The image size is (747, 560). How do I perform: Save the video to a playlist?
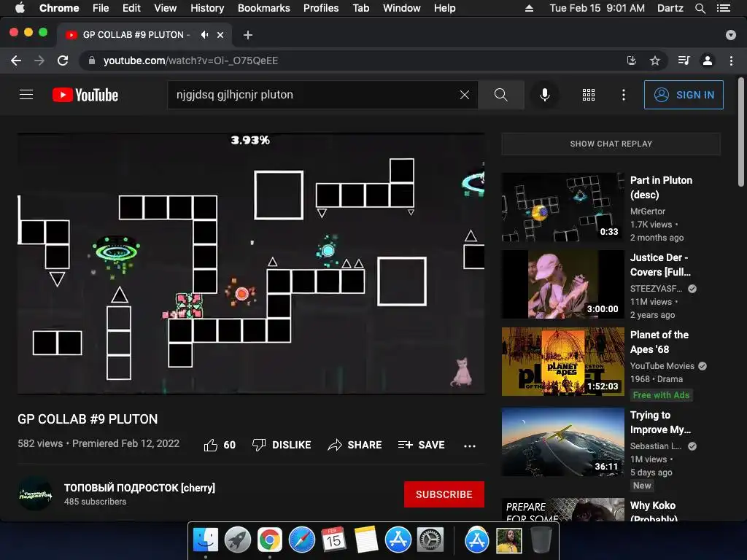point(421,445)
